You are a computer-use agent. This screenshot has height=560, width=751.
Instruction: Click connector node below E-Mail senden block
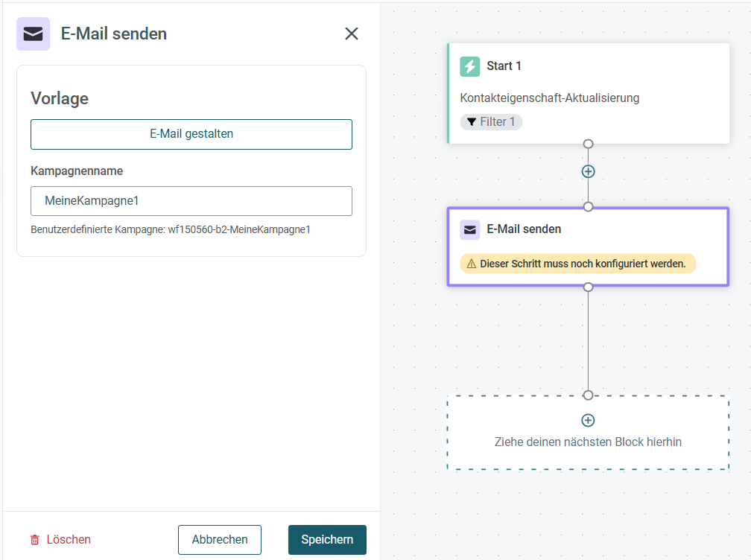(x=588, y=287)
